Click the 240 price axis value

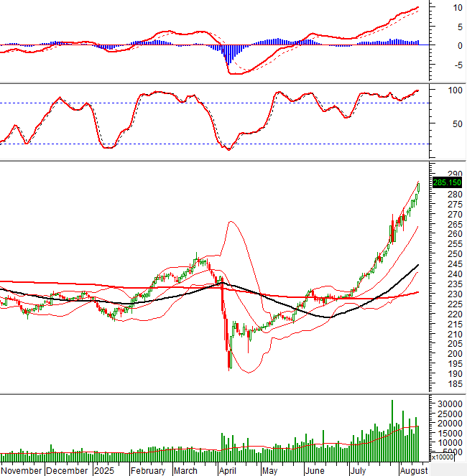click(455, 274)
